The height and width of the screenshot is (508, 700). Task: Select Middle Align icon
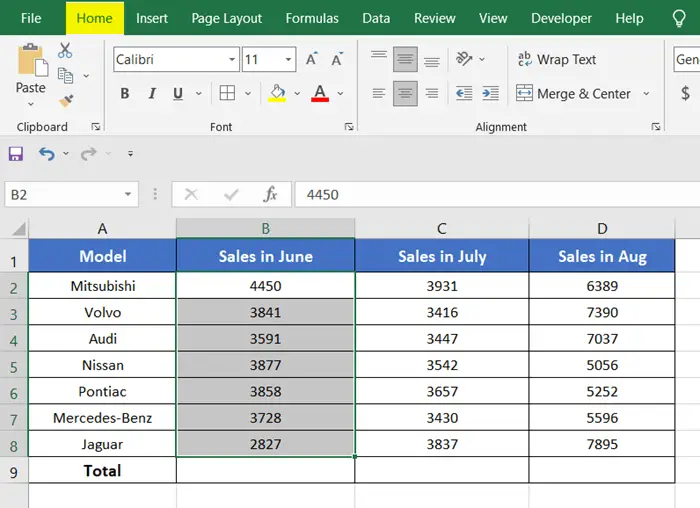pyautogui.click(x=405, y=59)
